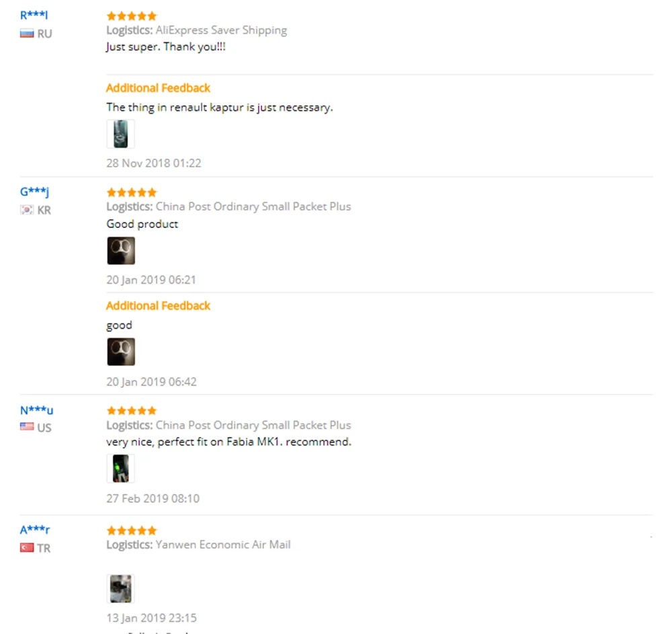Click the stars above the Fabia MK1 review
This screenshot has width=672, height=634.
point(132,411)
